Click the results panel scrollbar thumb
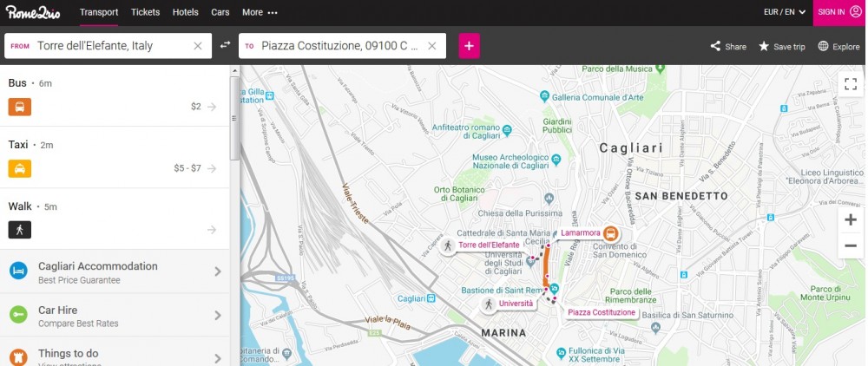868x366 pixels. 234,118
